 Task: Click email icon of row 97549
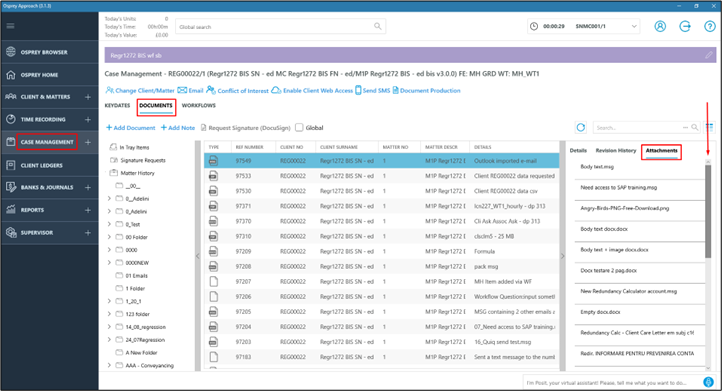213,161
